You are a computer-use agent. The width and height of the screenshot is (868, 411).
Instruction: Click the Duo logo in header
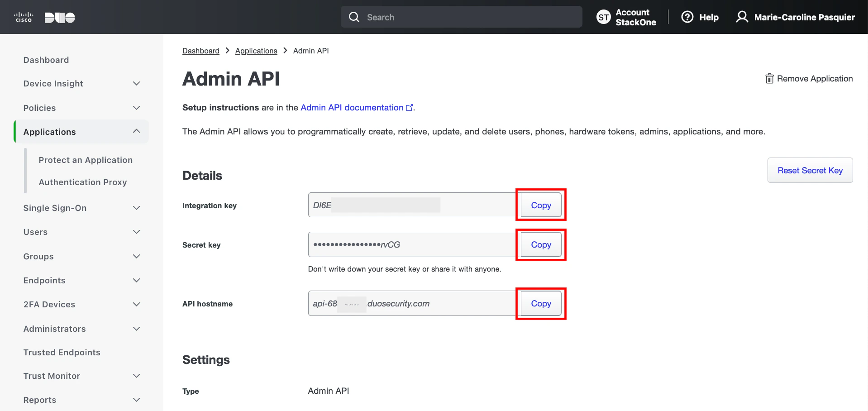[x=60, y=17]
